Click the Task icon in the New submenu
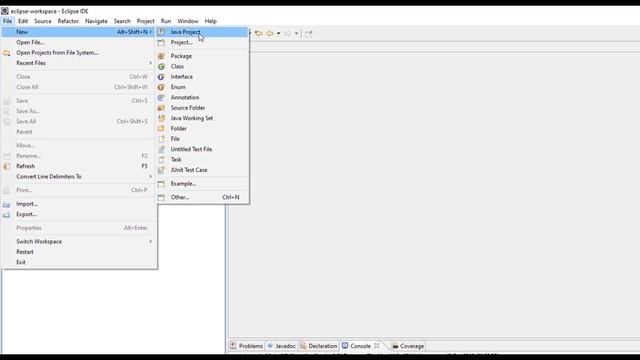The width and height of the screenshot is (640, 360). click(x=161, y=160)
